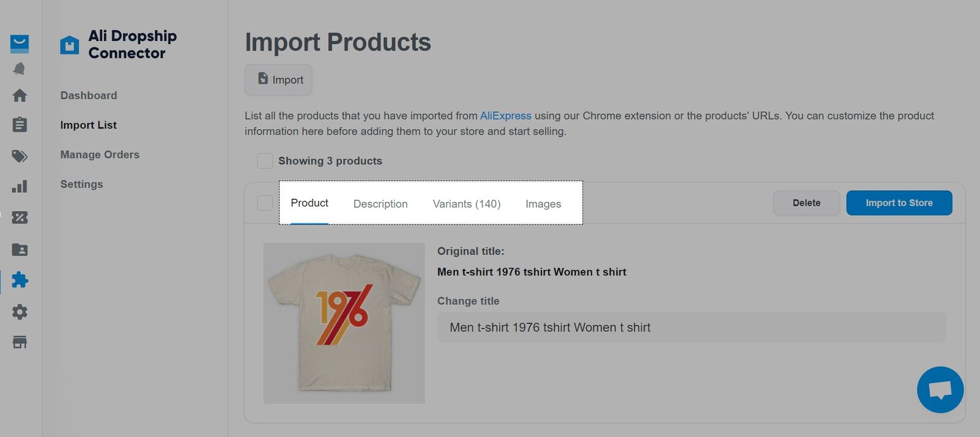Switch to the Images tab
The height and width of the screenshot is (437, 980).
pos(543,204)
